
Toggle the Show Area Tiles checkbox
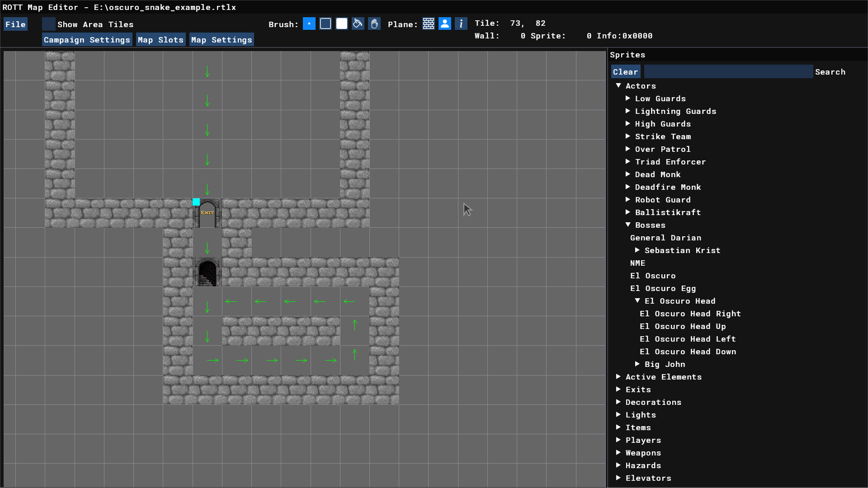click(49, 24)
